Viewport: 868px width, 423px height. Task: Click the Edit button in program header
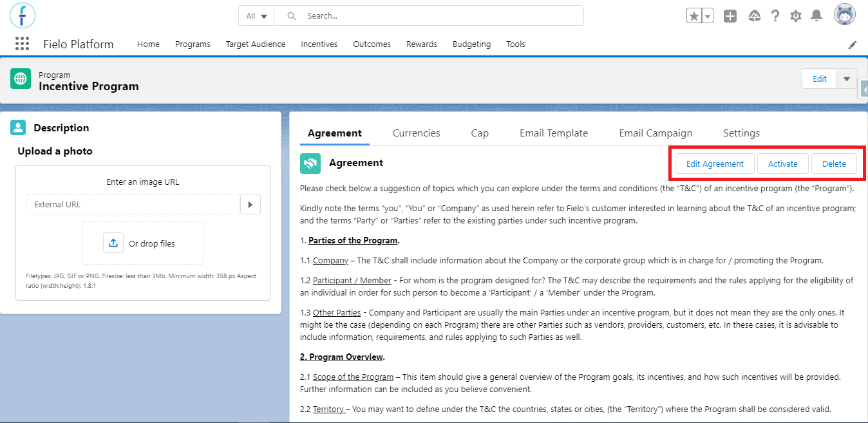[x=820, y=79]
